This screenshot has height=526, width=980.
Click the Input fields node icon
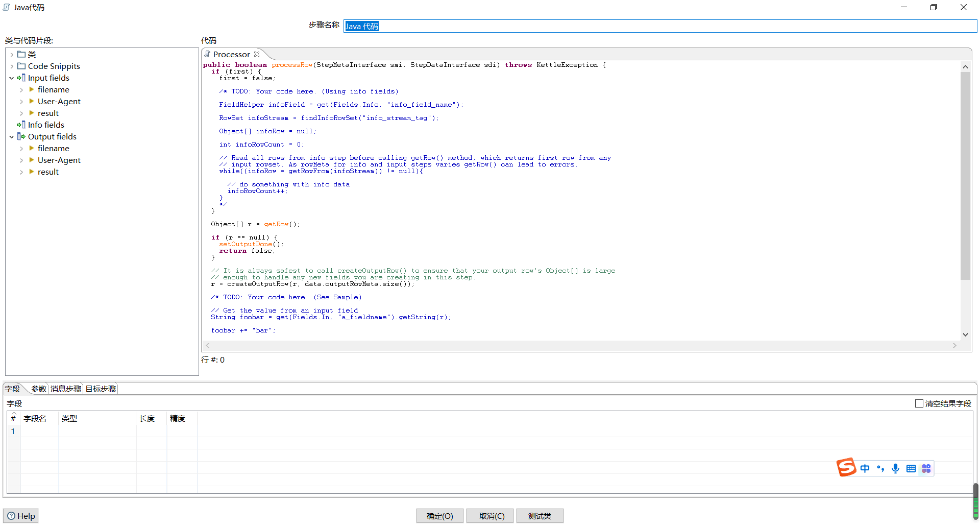(21, 78)
